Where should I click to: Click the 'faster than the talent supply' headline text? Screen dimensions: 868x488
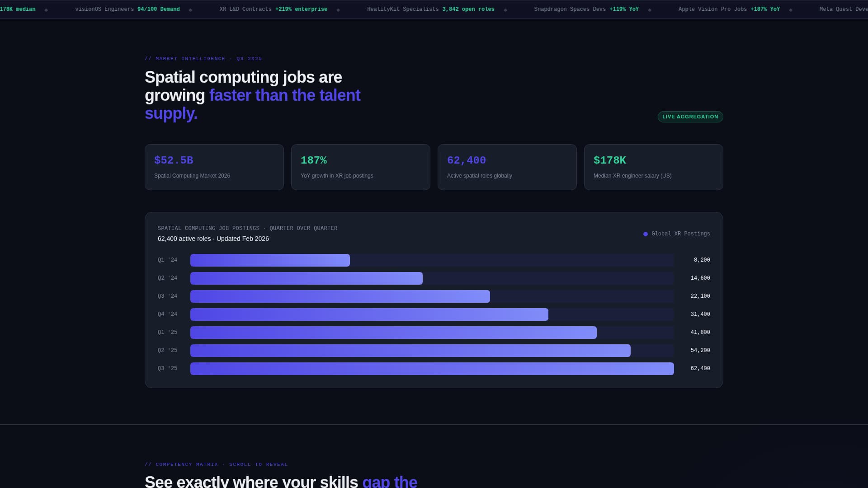click(x=253, y=104)
